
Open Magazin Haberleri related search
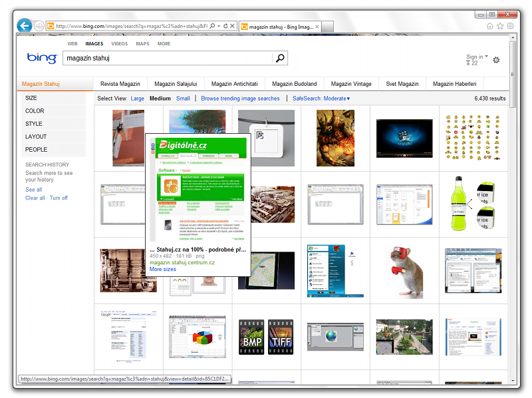coord(455,84)
